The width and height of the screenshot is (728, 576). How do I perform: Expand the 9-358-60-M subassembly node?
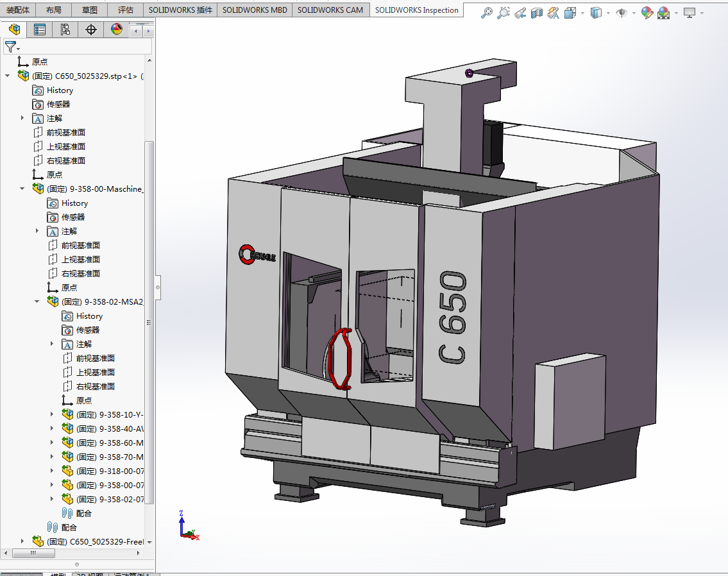coord(52,443)
